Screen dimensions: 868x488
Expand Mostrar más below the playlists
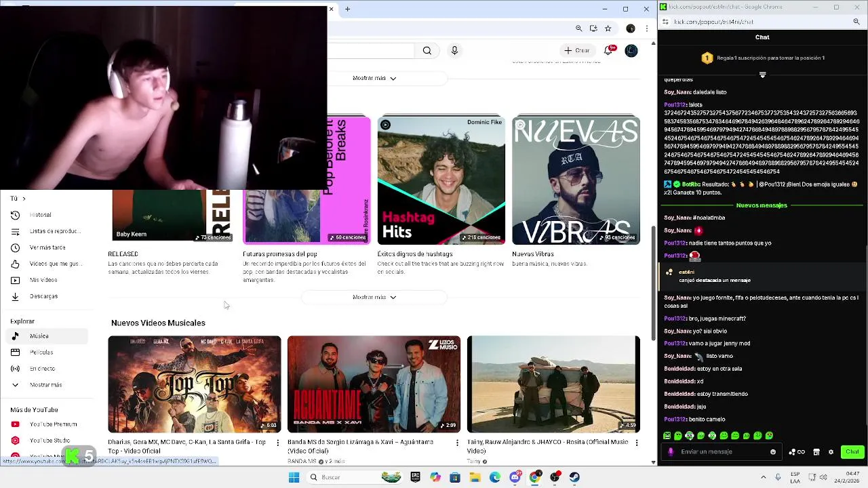(374, 297)
